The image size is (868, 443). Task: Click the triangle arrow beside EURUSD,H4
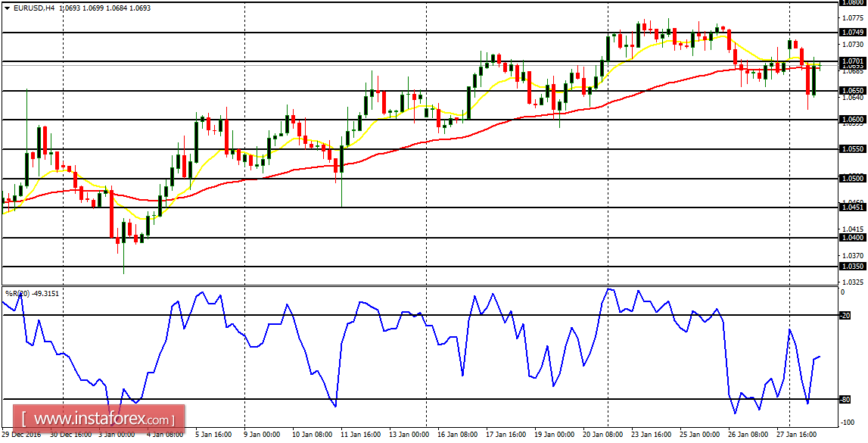pyautogui.click(x=6, y=8)
